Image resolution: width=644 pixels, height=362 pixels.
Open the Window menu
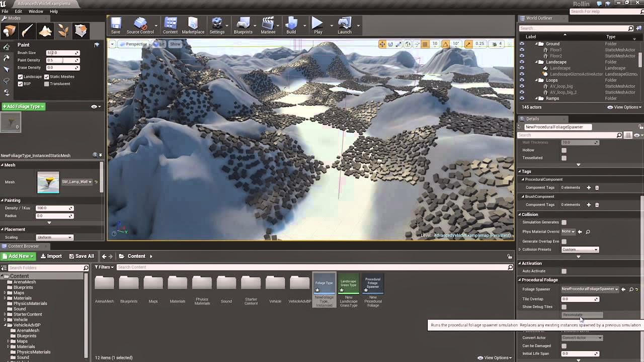tap(36, 11)
